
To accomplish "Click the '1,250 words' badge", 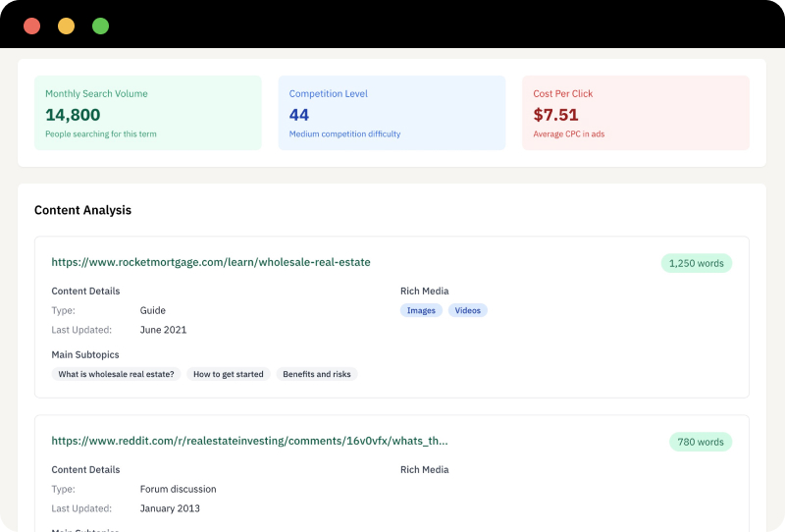I will tap(697, 263).
